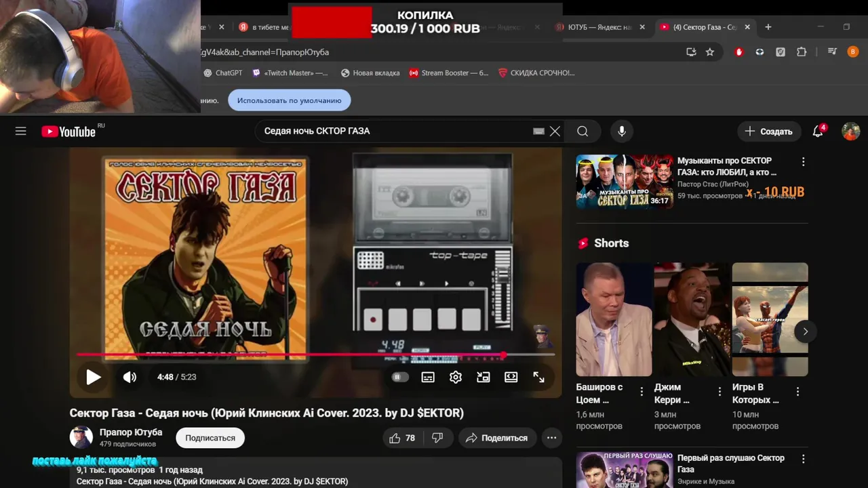Toggle autoplay switch in player

point(400,377)
